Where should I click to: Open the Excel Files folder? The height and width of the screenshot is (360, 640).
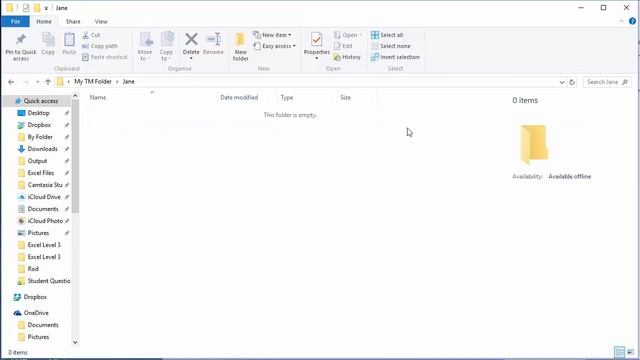pos(40,173)
